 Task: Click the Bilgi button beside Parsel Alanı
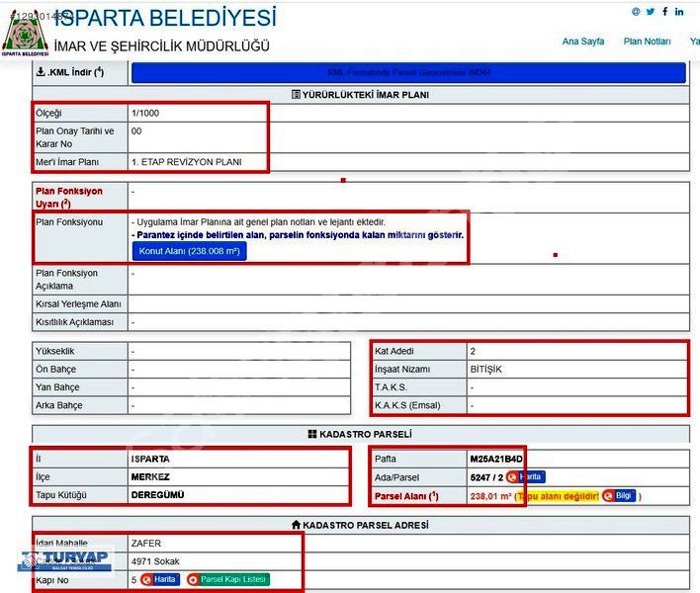click(x=620, y=496)
